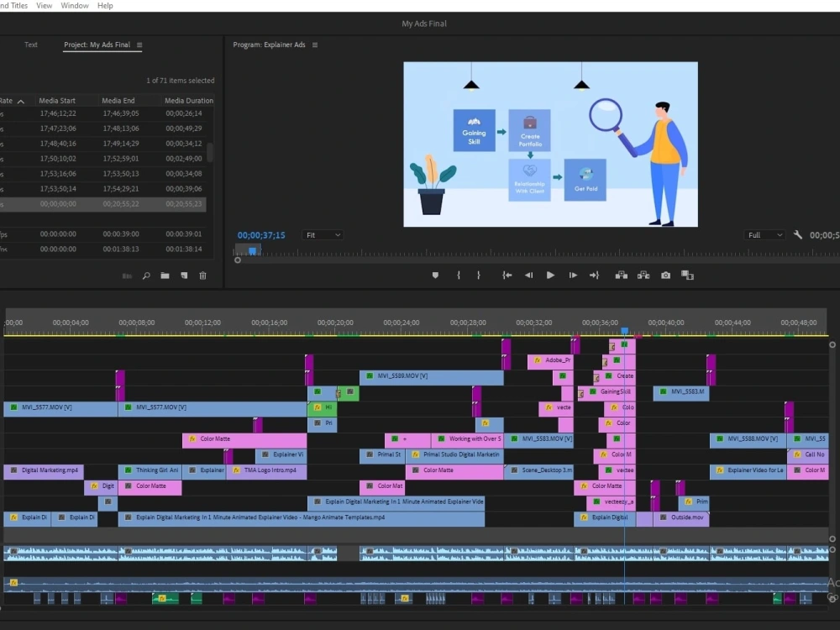The height and width of the screenshot is (630, 840).
Task: Open the Fit zoom level dropdown
Action: pos(323,234)
